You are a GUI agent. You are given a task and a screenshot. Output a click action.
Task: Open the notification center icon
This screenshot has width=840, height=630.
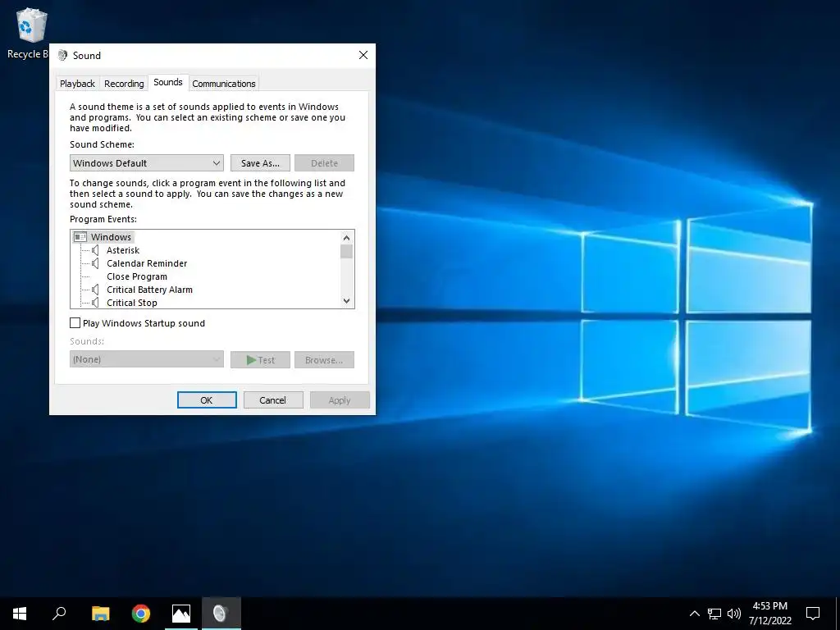[x=813, y=614]
